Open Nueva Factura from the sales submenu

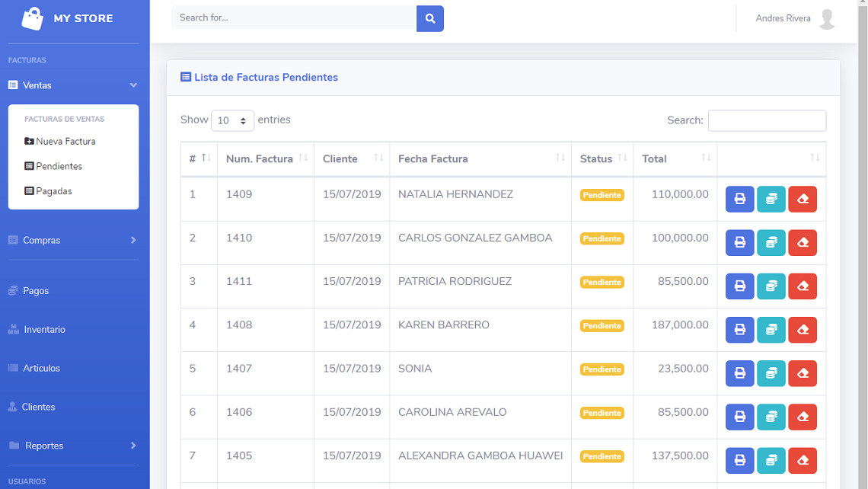[65, 141]
